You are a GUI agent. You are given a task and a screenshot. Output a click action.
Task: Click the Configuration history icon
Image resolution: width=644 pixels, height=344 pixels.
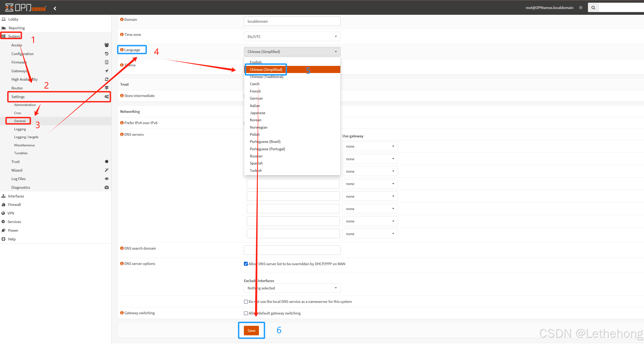click(x=106, y=54)
